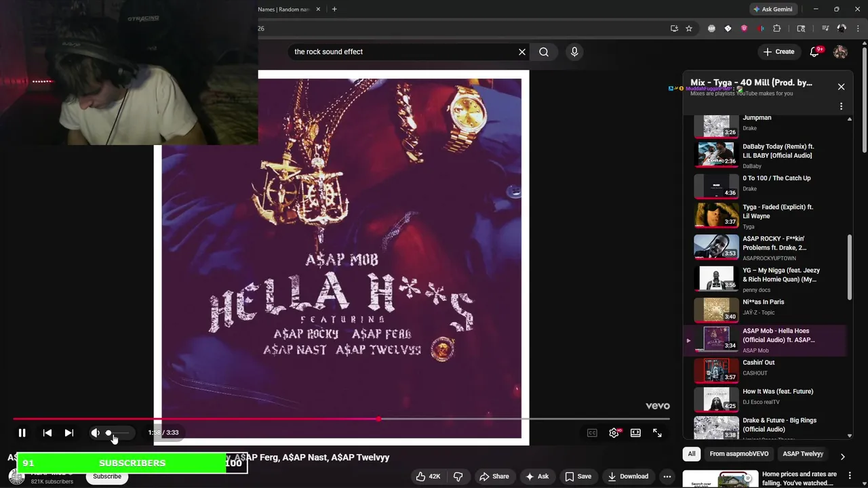Bookmark this page star icon

[689, 28]
